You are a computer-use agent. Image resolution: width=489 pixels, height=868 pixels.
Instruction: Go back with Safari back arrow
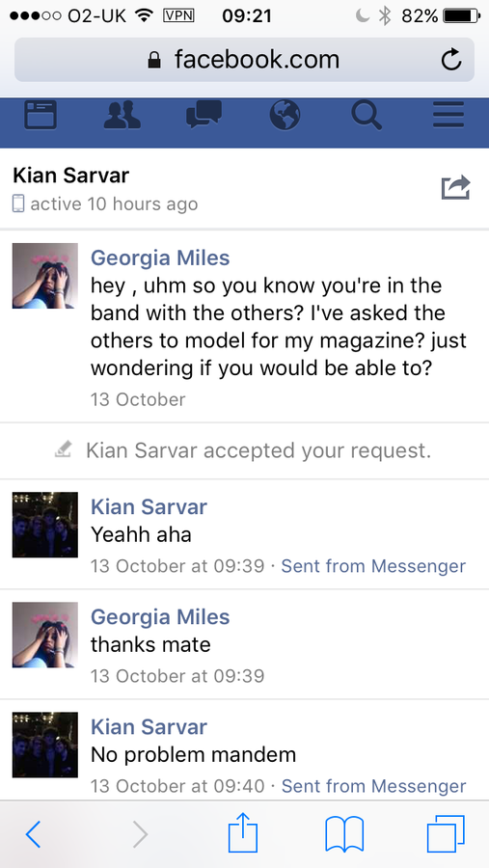[33, 834]
